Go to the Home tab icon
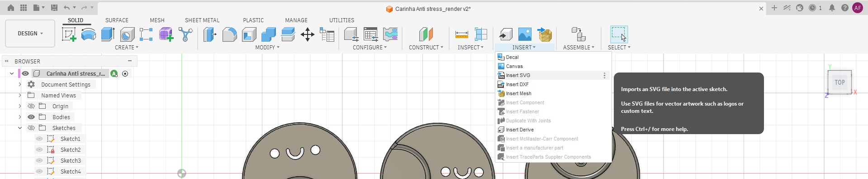This screenshot has height=179, width=868. click(11, 8)
